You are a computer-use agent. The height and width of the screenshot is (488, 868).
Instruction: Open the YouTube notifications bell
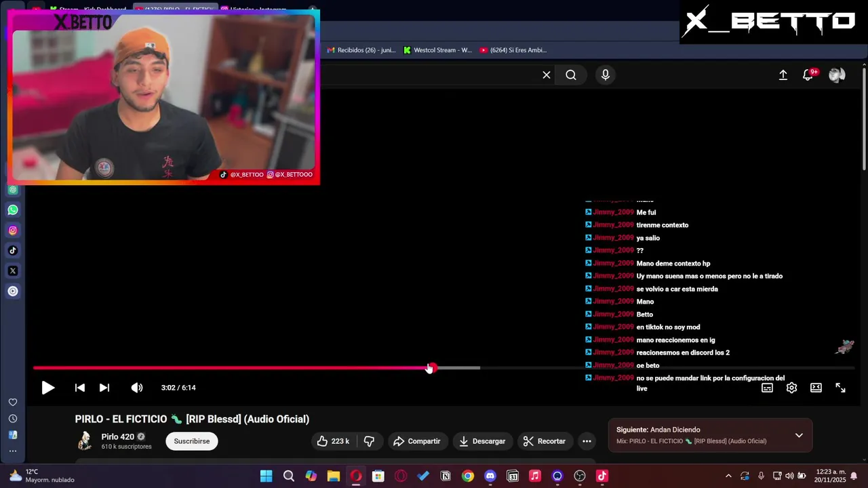[x=808, y=75]
